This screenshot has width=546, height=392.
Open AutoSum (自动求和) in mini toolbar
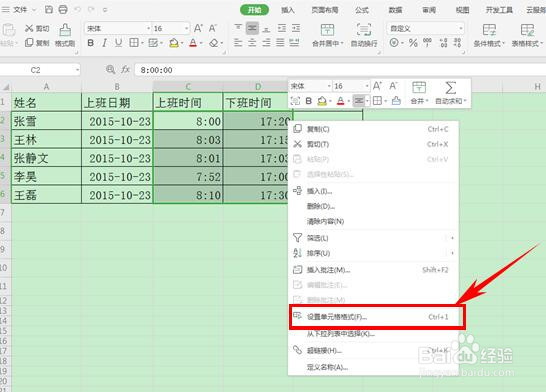pyautogui.click(x=451, y=93)
